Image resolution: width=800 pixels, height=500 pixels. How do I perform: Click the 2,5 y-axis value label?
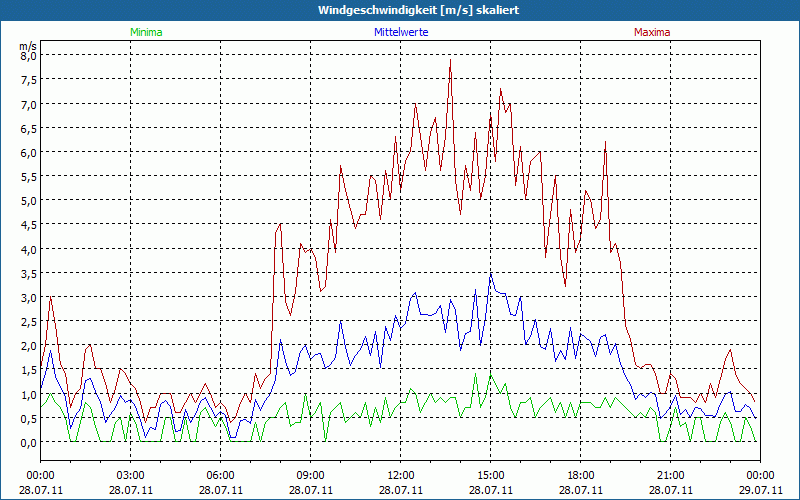point(27,321)
